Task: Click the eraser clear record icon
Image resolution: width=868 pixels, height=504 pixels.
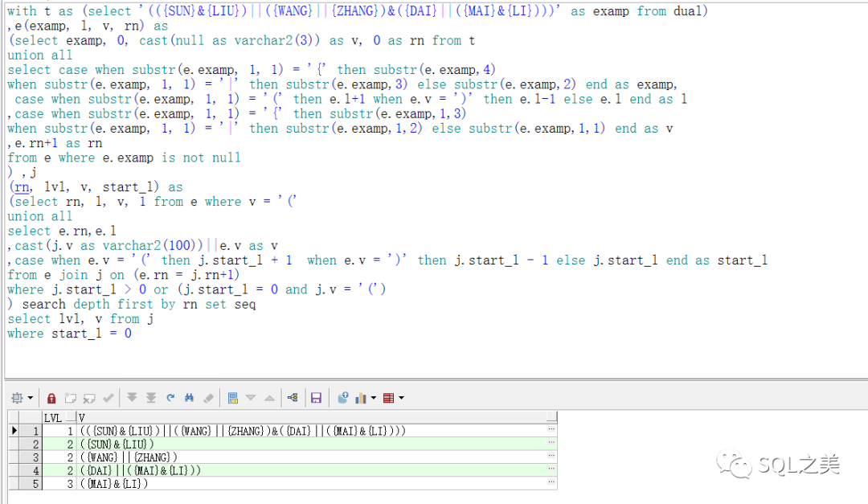Action: pyautogui.click(x=209, y=398)
